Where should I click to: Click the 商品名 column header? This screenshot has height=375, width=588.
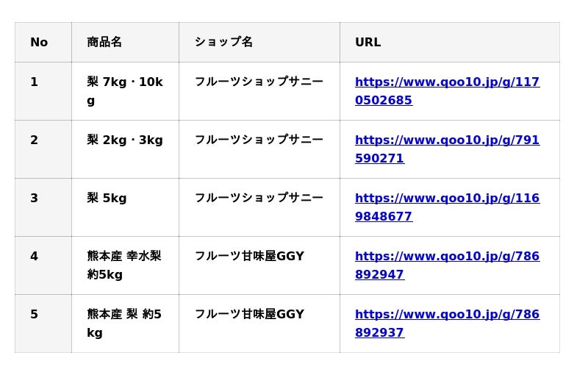(x=104, y=43)
